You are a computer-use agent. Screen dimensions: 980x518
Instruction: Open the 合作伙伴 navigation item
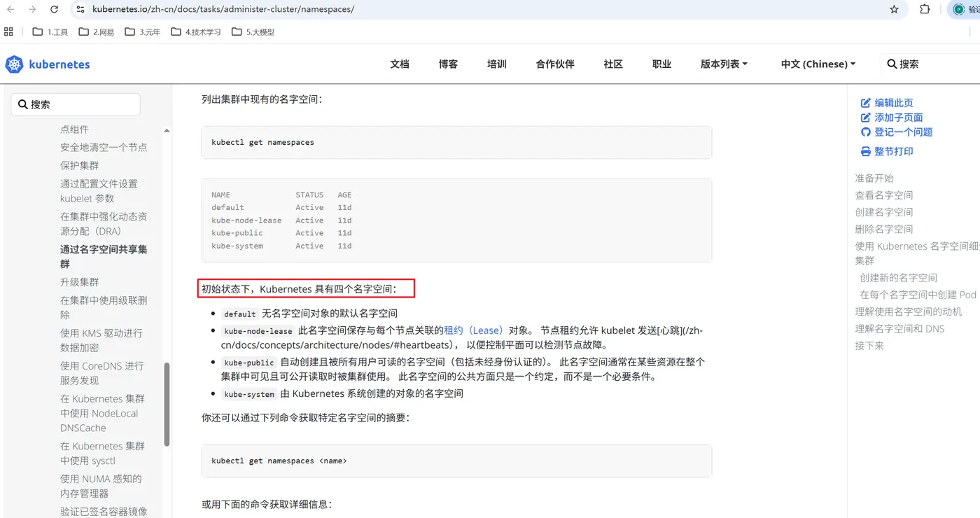[x=555, y=64]
